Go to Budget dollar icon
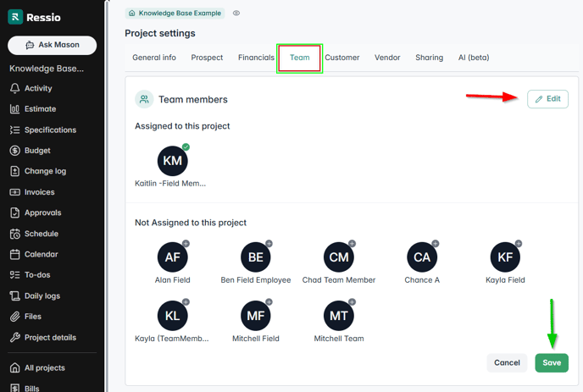 (14, 151)
